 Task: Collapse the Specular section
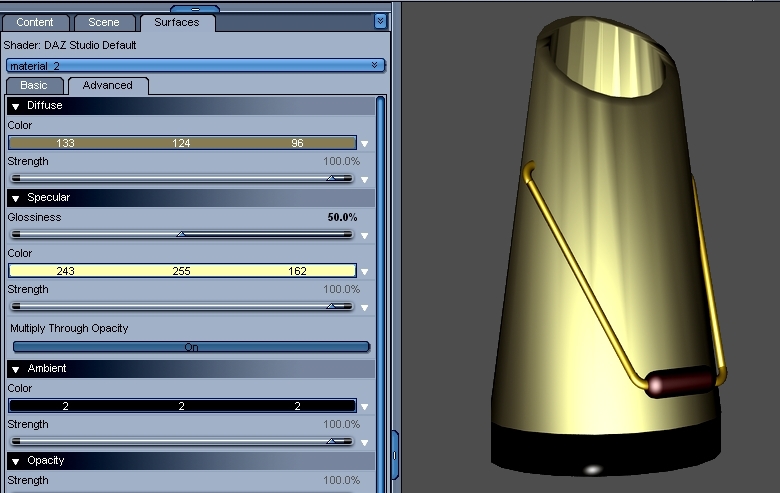point(16,198)
